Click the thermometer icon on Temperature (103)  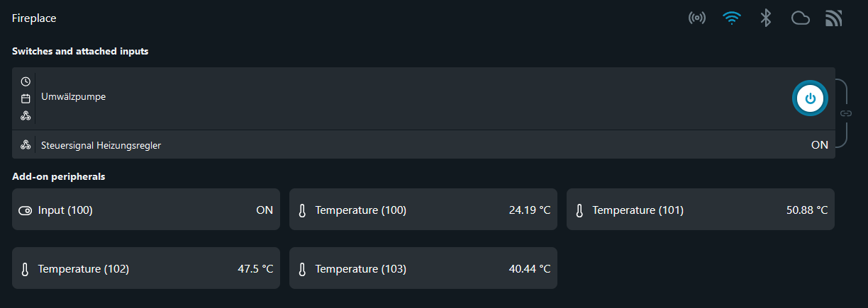[x=302, y=269]
